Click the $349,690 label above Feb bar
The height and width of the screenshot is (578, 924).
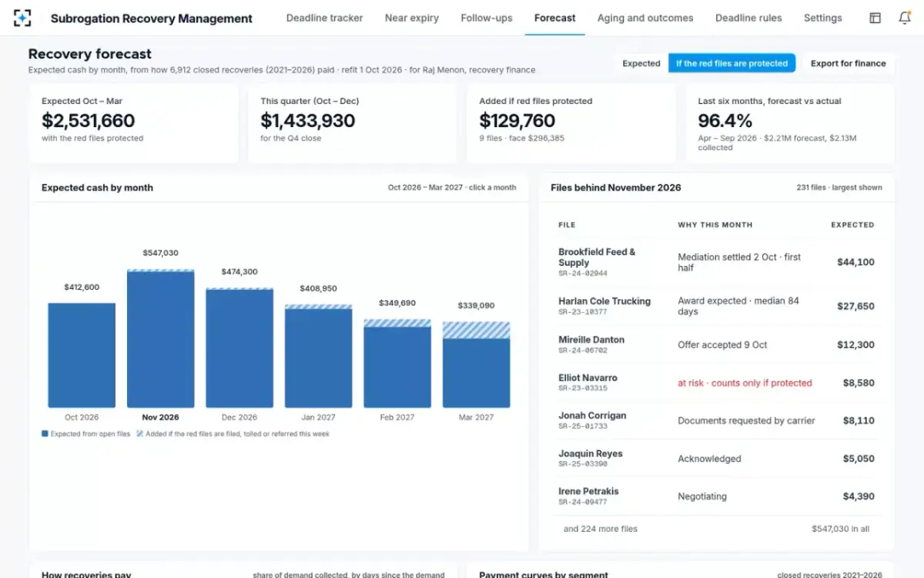pyautogui.click(x=397, y=303)
